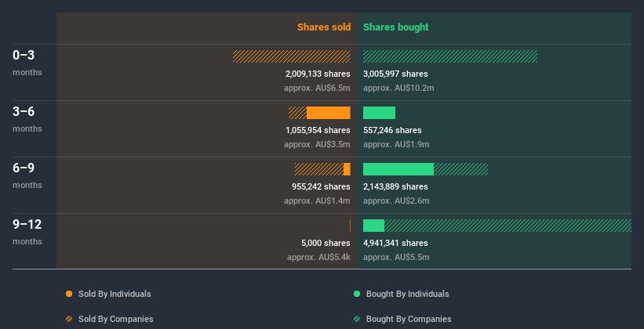Click the 1,055,954 shares value

pyautogui.click(x=318, y=130)
